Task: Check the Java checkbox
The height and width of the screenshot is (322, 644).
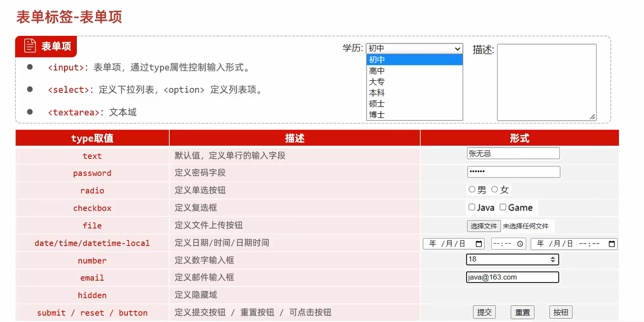Action: pos(472,207)
